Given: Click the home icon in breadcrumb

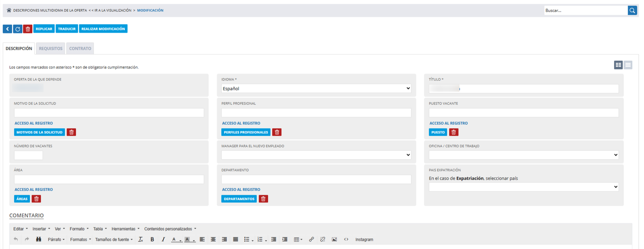Looking at the screenshot, I should (x=9, y=10).
